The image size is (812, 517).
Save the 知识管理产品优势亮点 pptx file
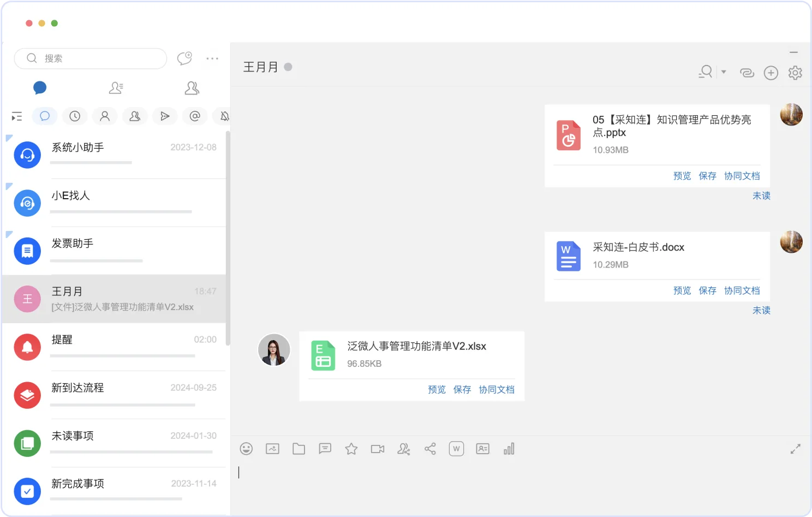click(x=707, y=176)
